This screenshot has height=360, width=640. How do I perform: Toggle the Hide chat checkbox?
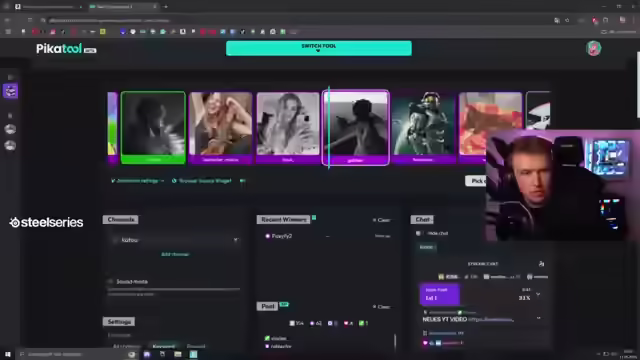point(418,233)
